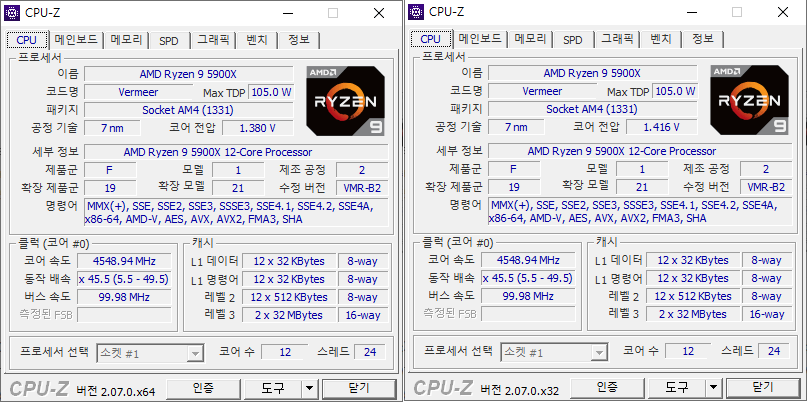This screenshot has width=807, height=402.
Task: Switch to 메모리 tab in right window
Action: [x=530, y=40]
